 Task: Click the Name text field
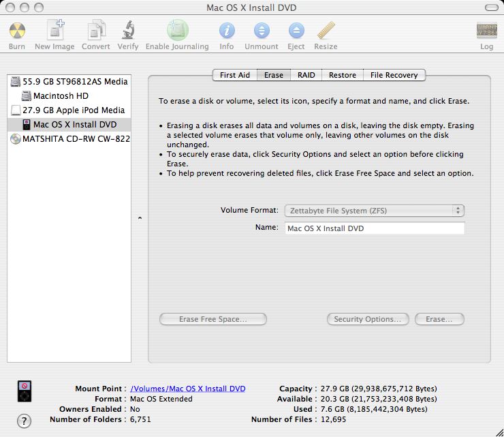click(375, 228)
